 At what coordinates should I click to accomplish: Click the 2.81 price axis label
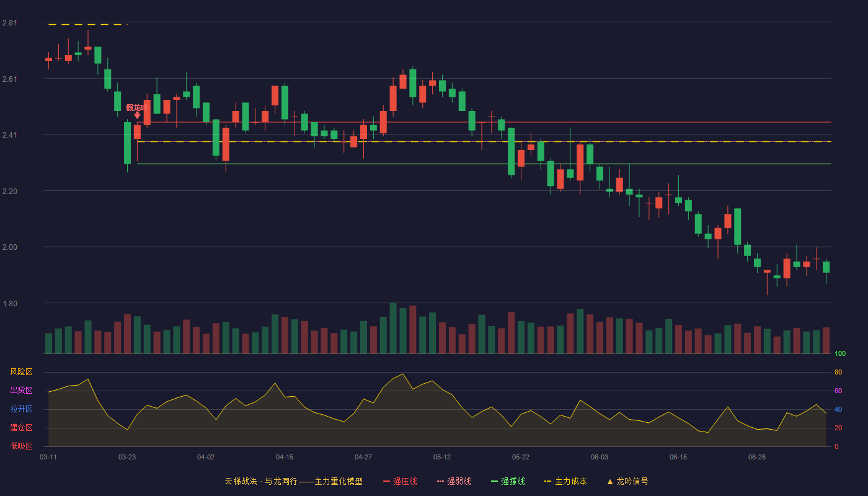[x=10, y=23]
